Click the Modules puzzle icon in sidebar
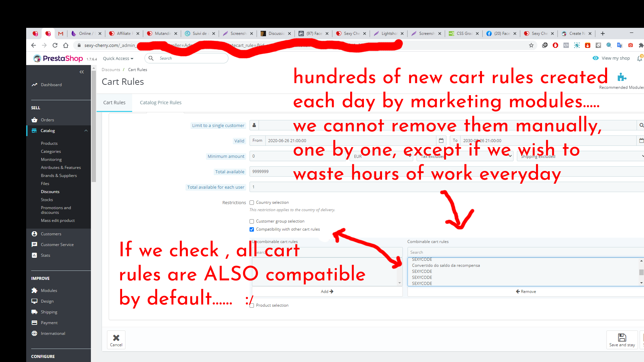Screen dimensions: 644x362 coord(35,291)
